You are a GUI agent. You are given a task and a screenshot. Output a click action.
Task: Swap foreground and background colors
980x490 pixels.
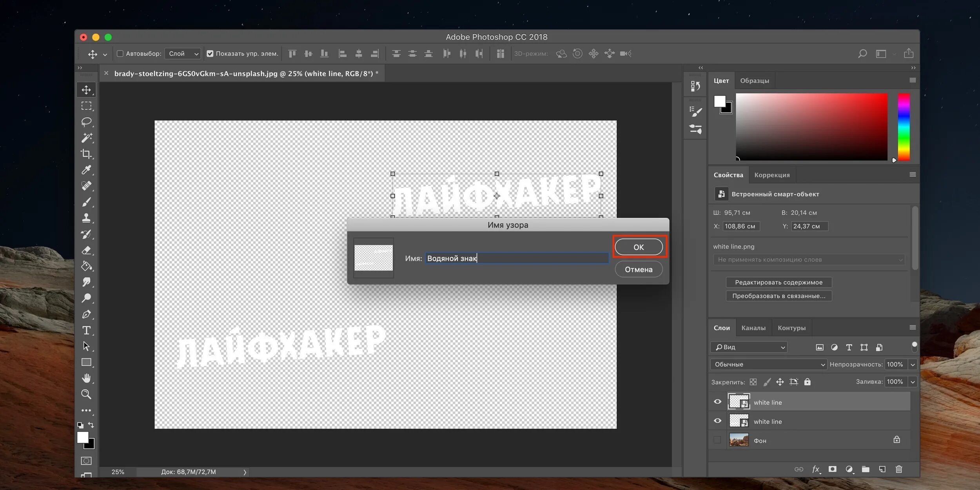(91, 425)
